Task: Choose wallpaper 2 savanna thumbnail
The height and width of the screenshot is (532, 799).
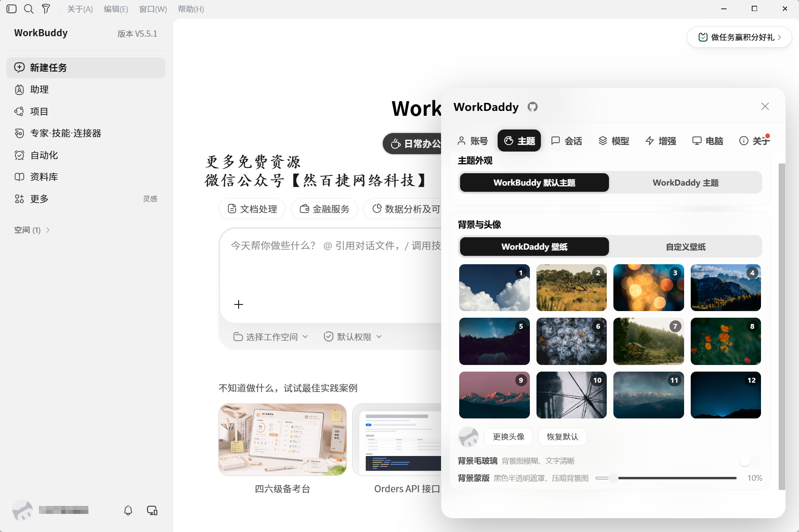Action: tap(571, 288)
